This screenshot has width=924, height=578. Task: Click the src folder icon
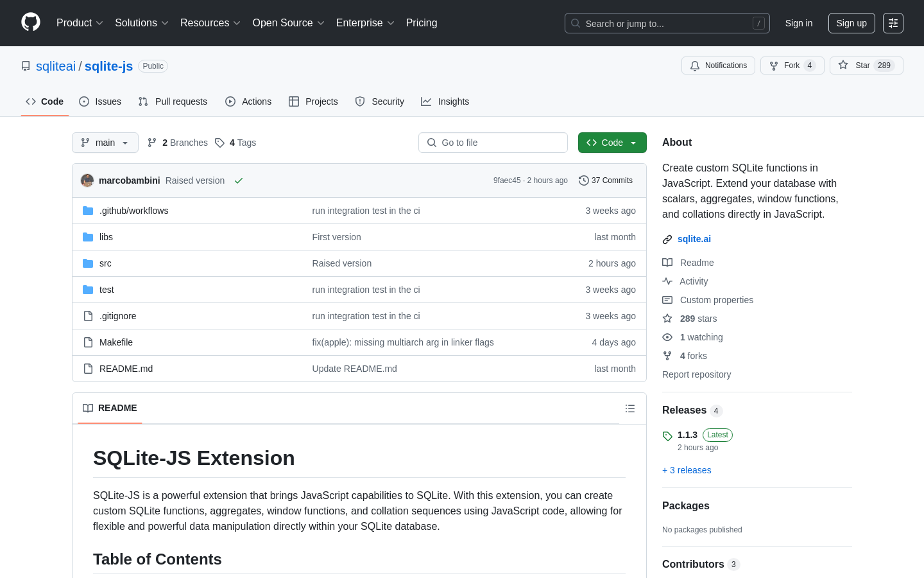(x=88, y=263)
